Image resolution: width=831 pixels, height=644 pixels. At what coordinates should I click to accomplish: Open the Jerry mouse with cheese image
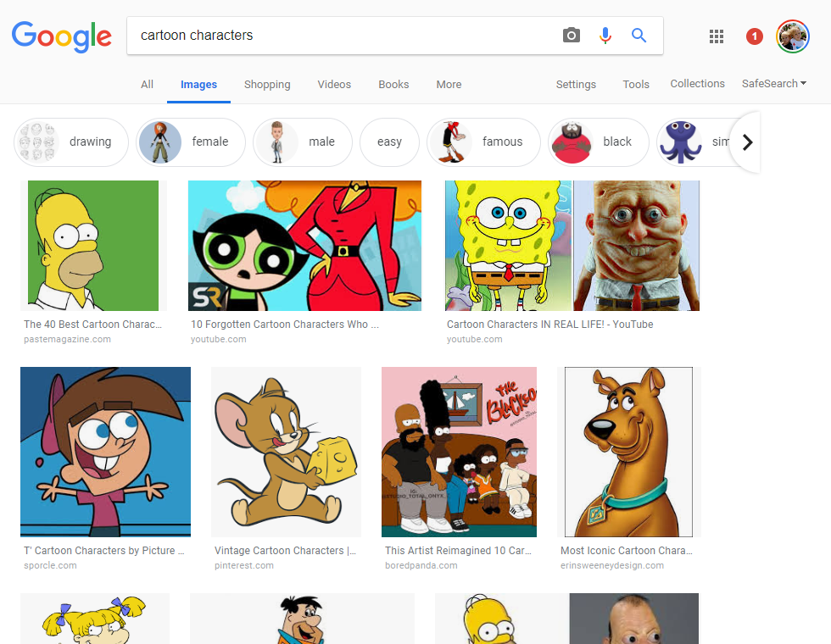point(287,452)
